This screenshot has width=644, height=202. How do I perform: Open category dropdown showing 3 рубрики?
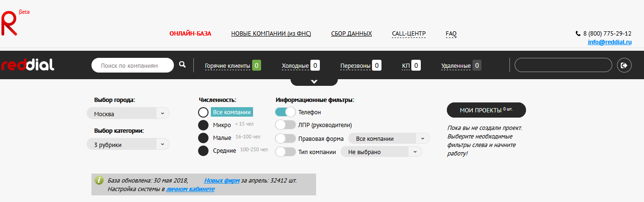(128, 145)
